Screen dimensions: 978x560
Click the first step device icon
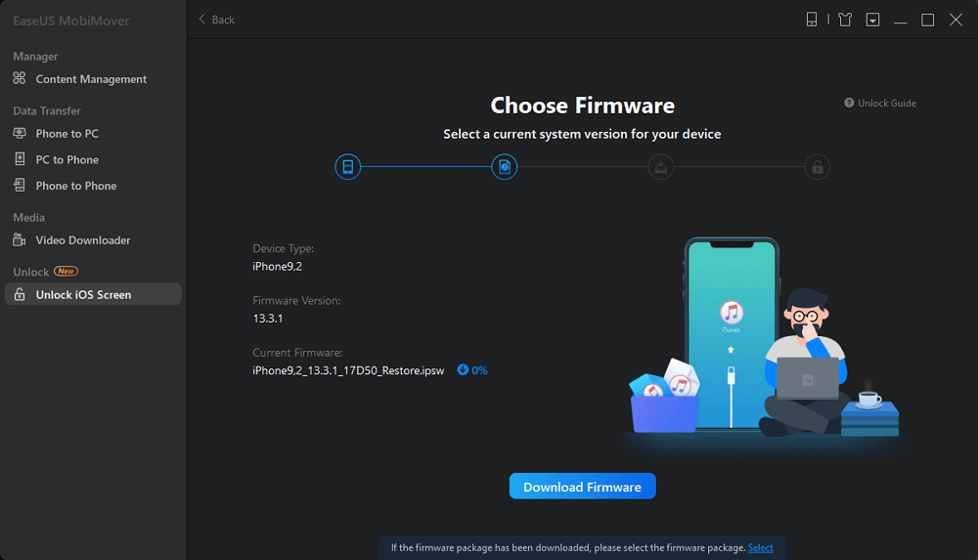[347, 166]
